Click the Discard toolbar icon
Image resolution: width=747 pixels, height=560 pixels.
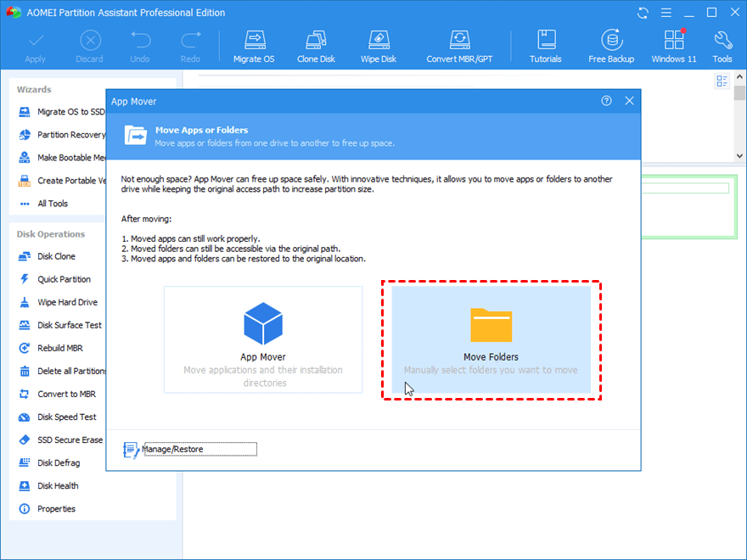pyautogui.click(x=90, y=41)
